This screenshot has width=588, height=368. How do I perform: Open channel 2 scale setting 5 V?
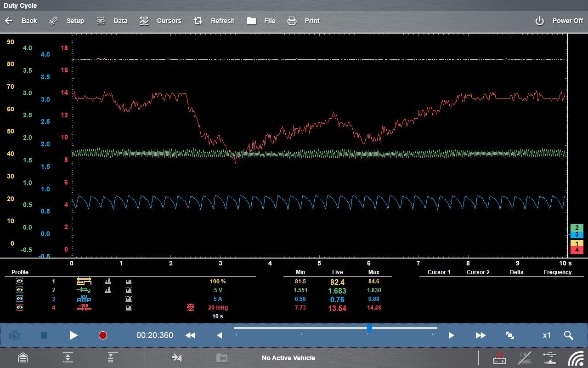218,290
